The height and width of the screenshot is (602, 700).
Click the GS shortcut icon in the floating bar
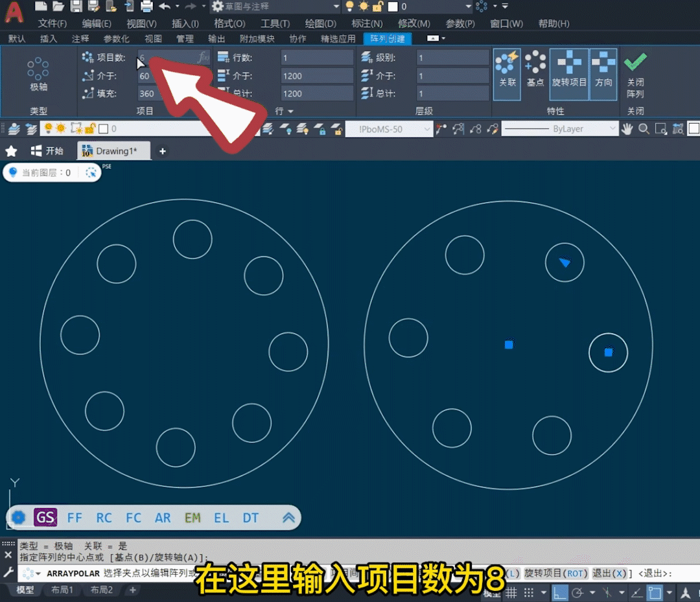click(x=45, y=518)
